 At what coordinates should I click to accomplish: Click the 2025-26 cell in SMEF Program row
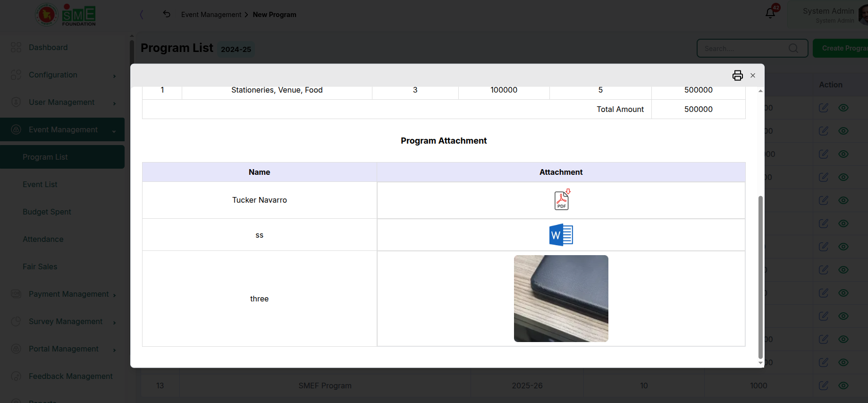[527, 386]
